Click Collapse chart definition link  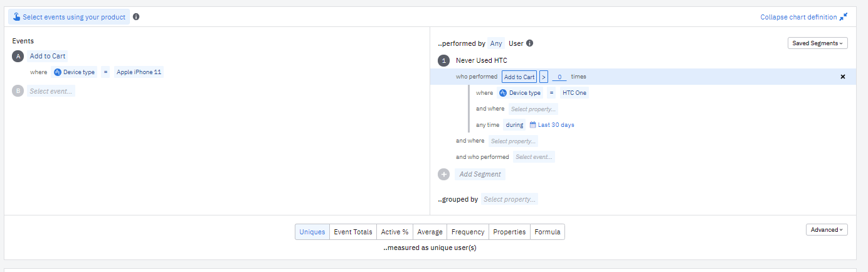pyautogui.click(x=798, y=17)
